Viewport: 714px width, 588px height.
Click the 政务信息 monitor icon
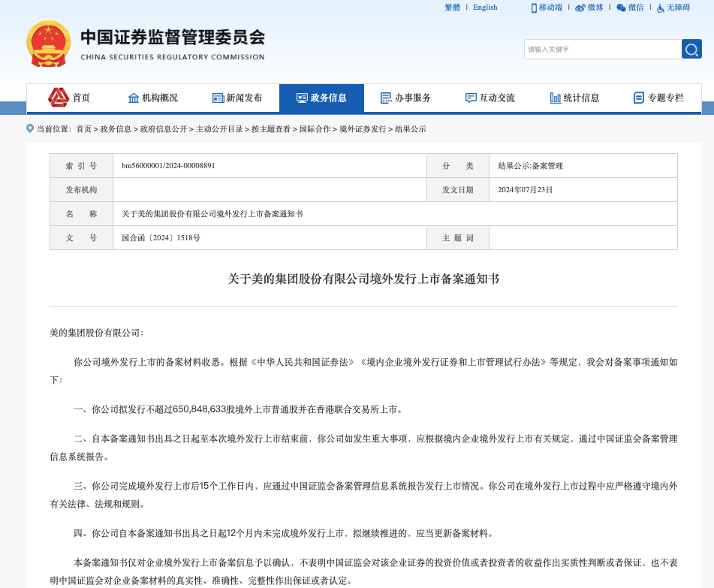pyautogui.click(x=302, y=98)
